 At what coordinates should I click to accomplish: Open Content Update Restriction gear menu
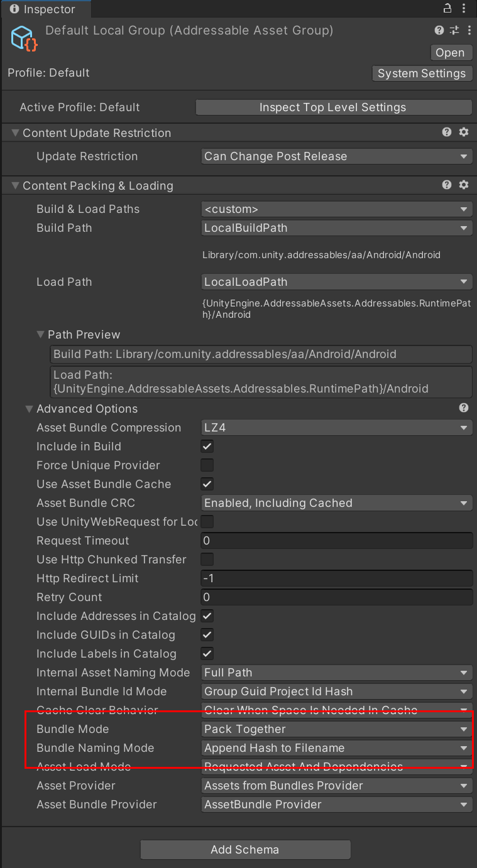click(x=464, y=133)
